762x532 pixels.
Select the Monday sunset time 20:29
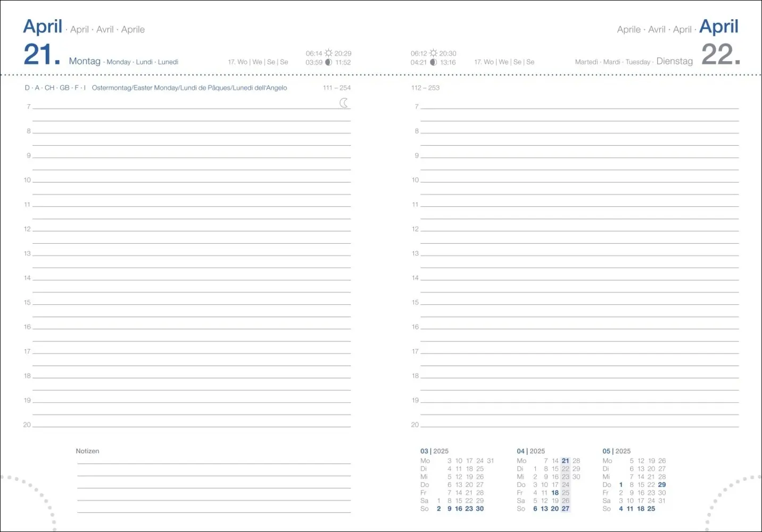pos(343,54)
